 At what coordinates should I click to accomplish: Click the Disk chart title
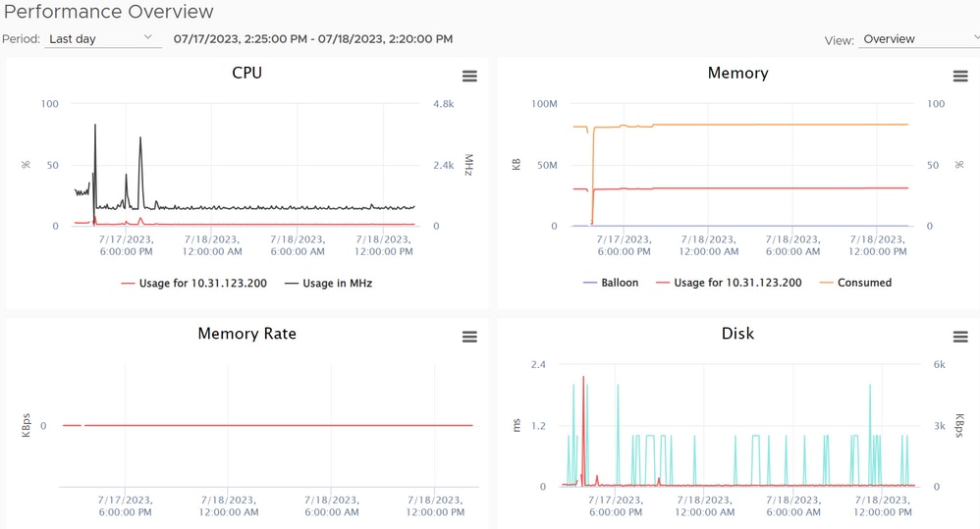point(737,334)
